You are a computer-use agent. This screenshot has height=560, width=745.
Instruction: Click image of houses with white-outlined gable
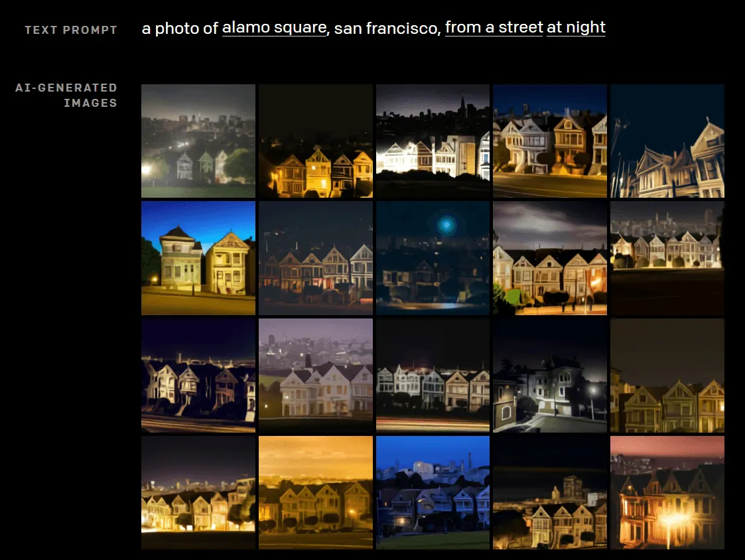tap(316, 258)
